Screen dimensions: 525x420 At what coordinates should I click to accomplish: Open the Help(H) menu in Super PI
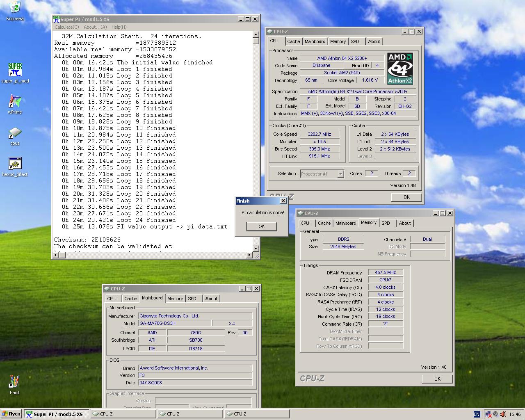(119, 27)
